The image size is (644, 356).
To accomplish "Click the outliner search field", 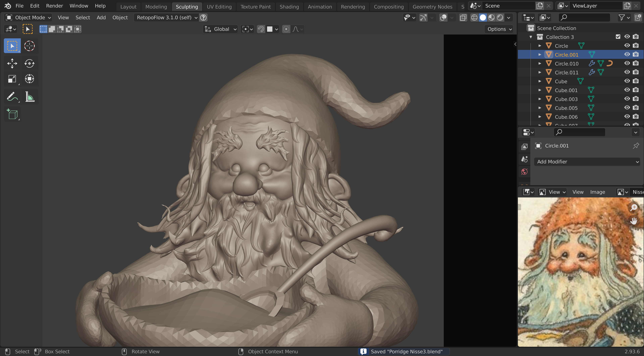I will (584, 17).
